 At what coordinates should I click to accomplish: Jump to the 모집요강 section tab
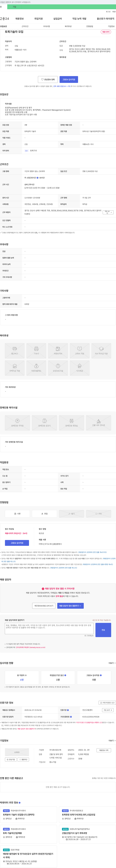coord(3,26)
